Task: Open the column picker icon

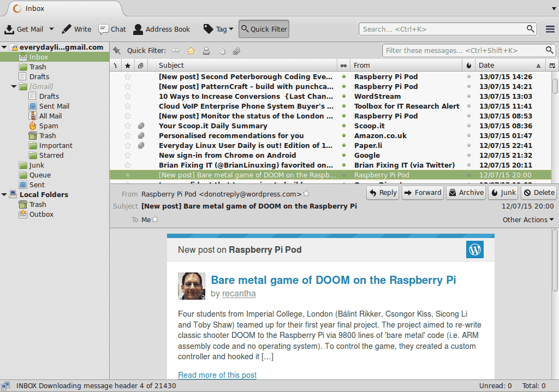Action: point(552,66)
